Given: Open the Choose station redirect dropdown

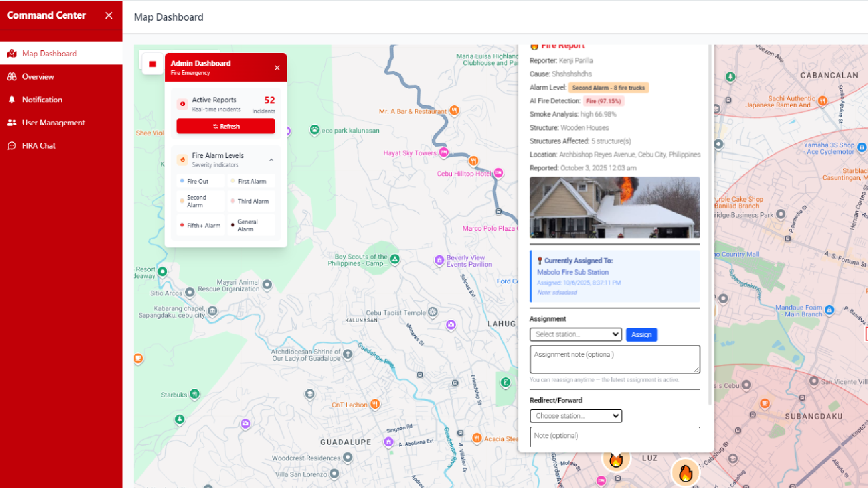Looking at the screenshot, I should coord(575,416).
